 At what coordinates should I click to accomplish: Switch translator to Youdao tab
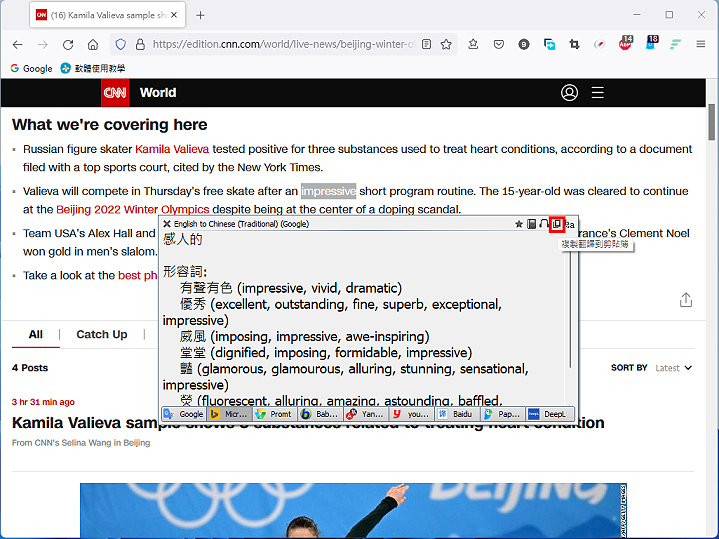[411, 414]
